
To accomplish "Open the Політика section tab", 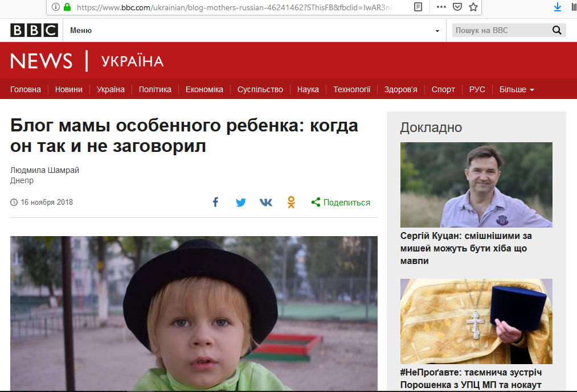I will pos(155,89).
